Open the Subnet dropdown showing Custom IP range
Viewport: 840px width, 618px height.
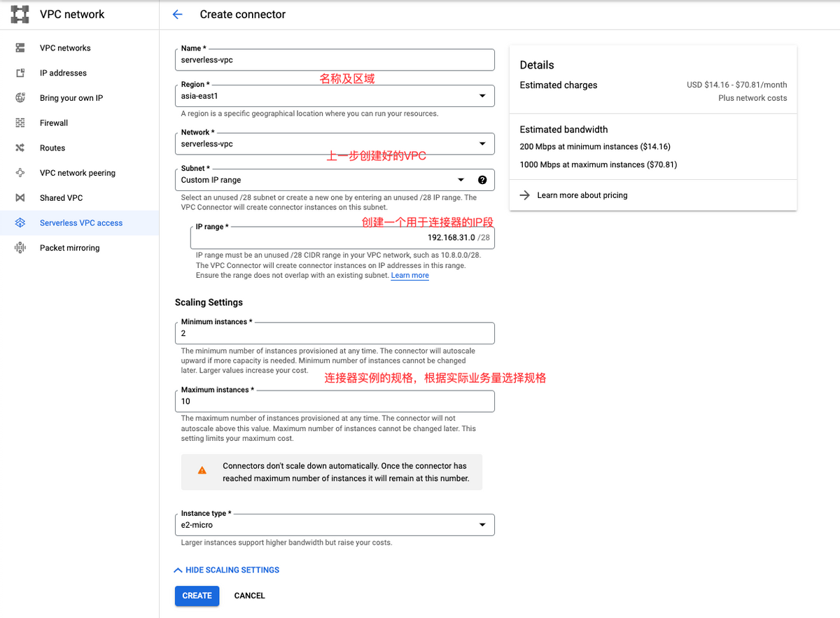(335, 180)
